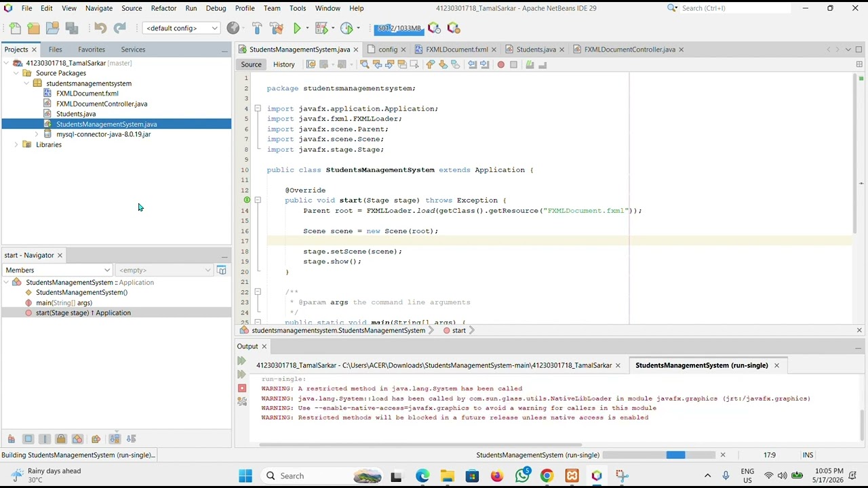Toggle the Show Fields filter in the Navigator
The height and width of the screenshot is (488, 868).
[x=28, y=439]
